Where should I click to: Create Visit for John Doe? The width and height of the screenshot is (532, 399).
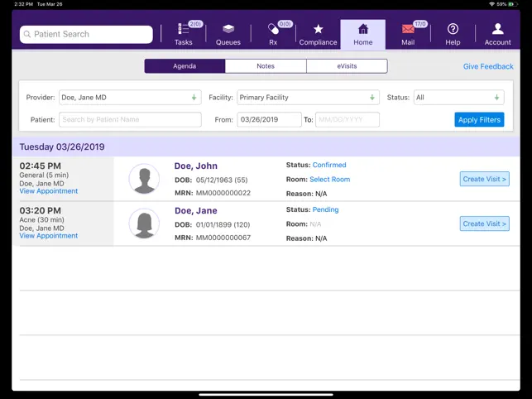(x=485, y=179)
